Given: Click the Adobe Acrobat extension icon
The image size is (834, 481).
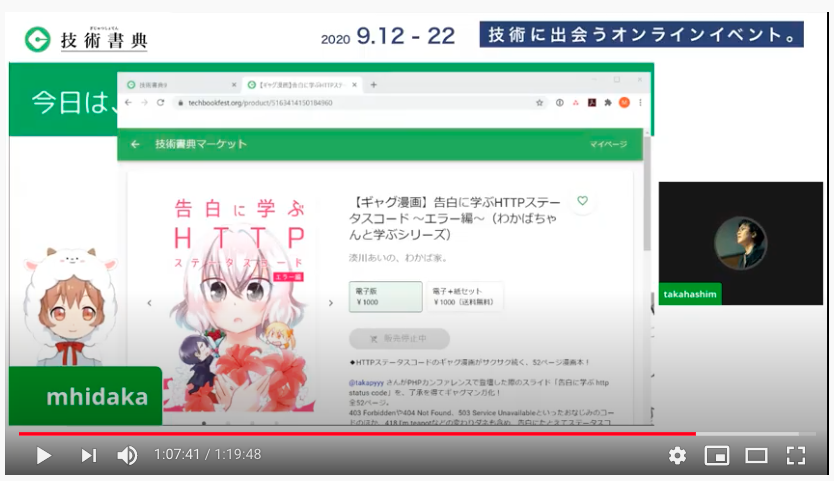Looking at the screenshot, I should click(x=591, y=103).
